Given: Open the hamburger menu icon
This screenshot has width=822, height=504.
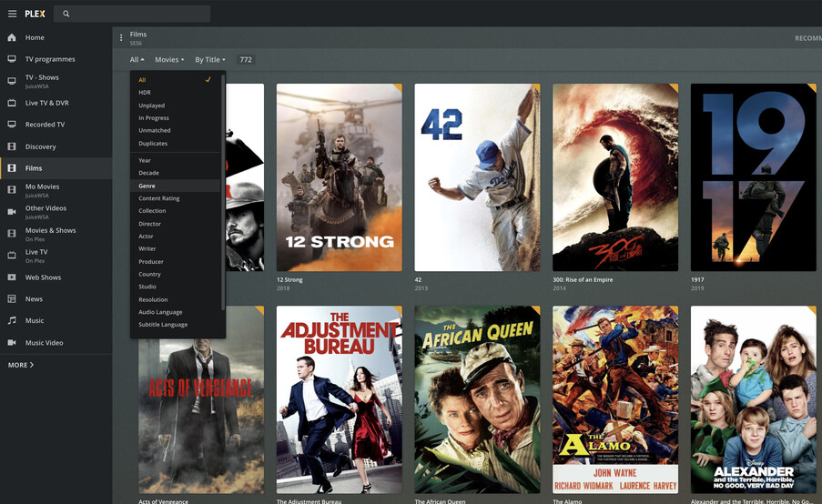Looking at the screenshot, I should [x=12, y=14].
